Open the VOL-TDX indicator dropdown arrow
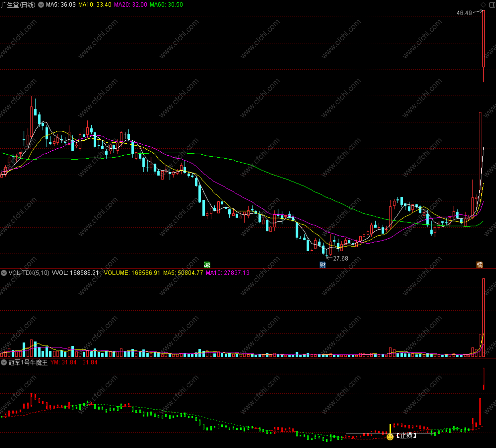This screenshot has height=448, width=496. tap(4, 273)
